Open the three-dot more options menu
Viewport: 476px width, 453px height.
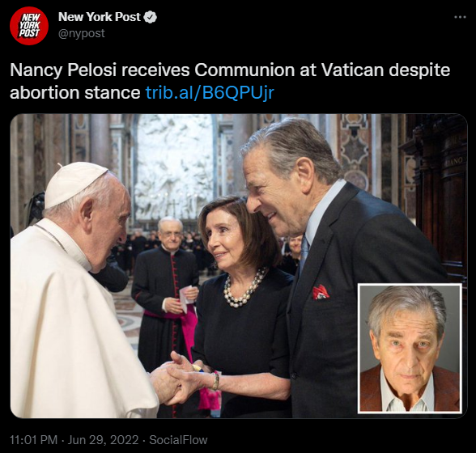pyautogui.click(x=460, y=17)
